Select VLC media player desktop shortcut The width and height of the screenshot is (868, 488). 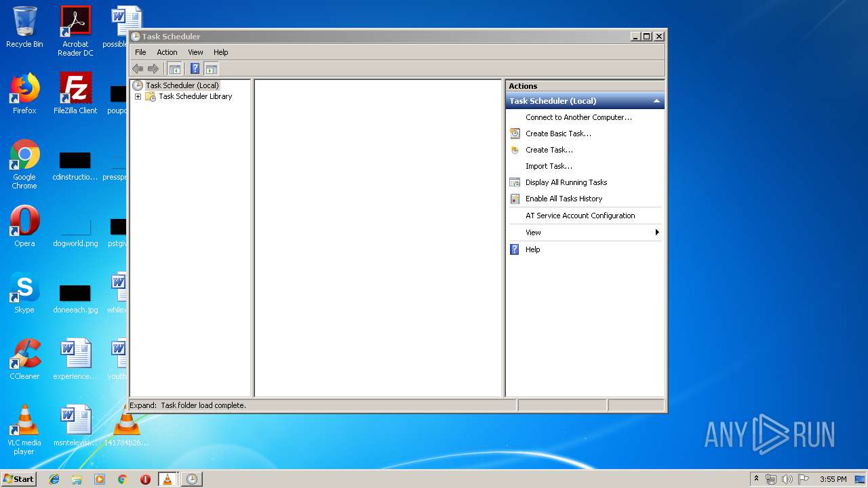point(24,430)
